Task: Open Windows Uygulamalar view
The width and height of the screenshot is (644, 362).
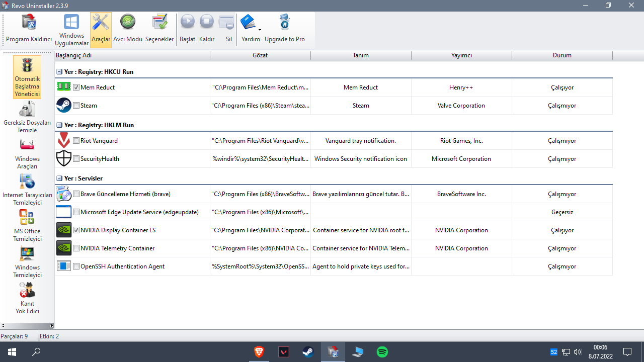Action: [71, 30]
